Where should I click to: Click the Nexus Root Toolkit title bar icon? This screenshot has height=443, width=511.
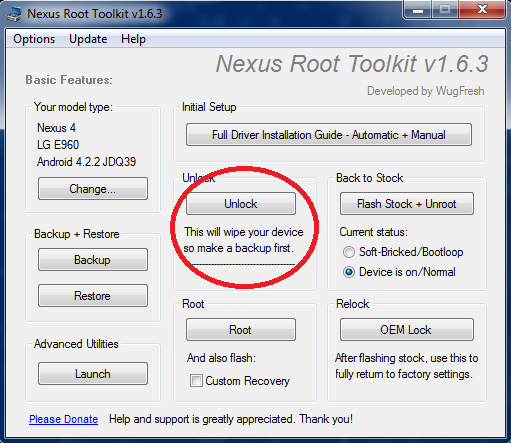pos(14,14)
